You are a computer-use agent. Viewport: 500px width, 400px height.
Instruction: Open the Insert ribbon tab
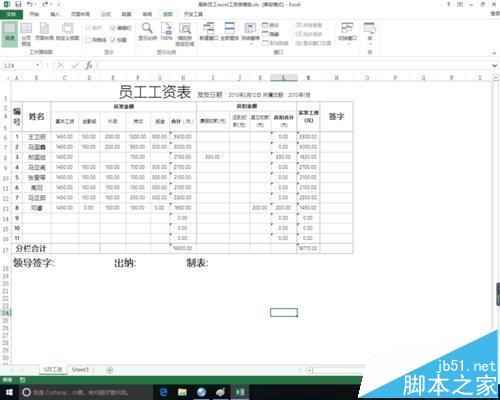[x=55, y=14]
